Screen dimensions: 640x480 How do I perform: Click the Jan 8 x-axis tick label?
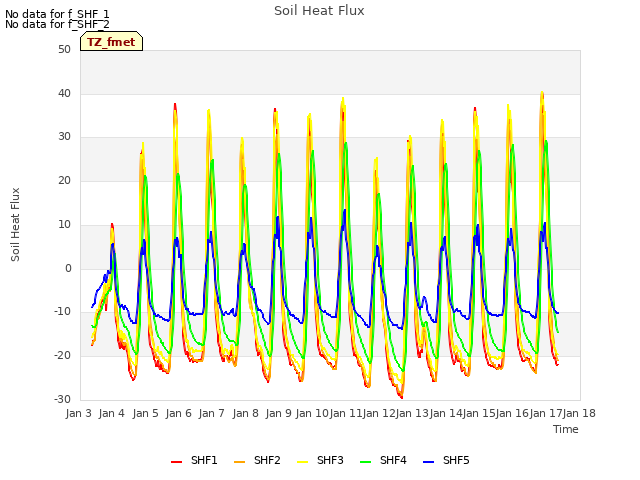(245, 413)
